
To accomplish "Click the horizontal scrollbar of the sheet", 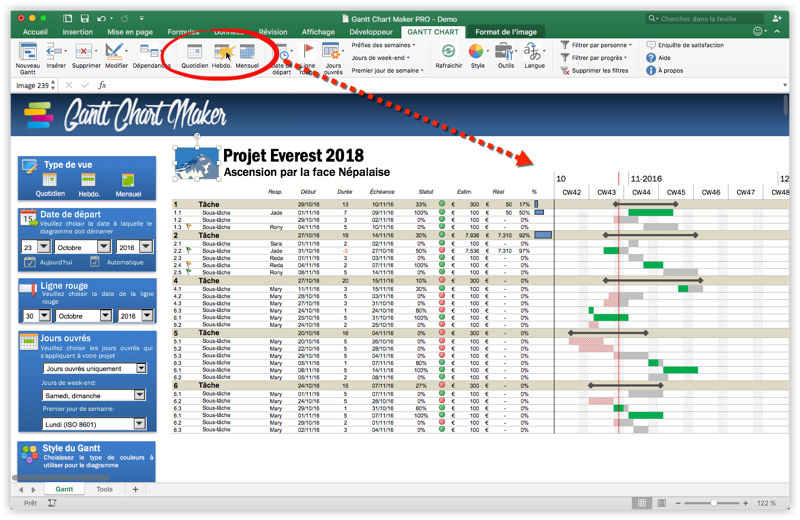I will (x=61, y=478).
